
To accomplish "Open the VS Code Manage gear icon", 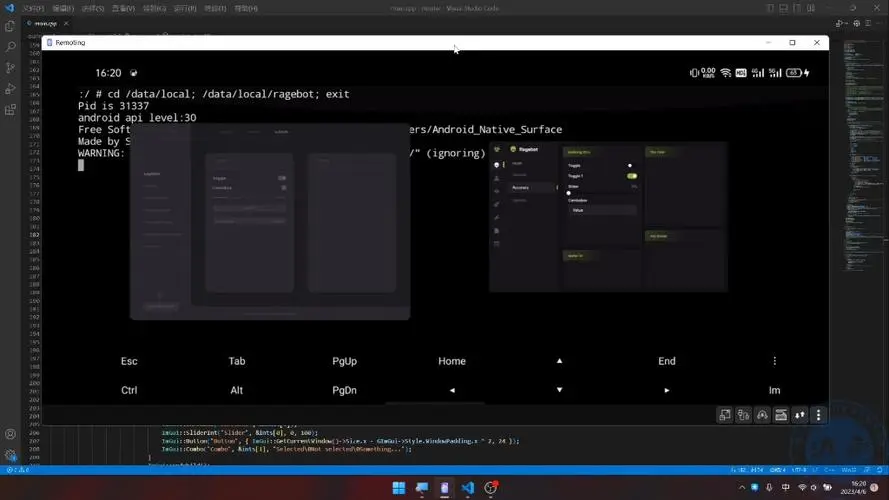I will [x=10, y=455].
